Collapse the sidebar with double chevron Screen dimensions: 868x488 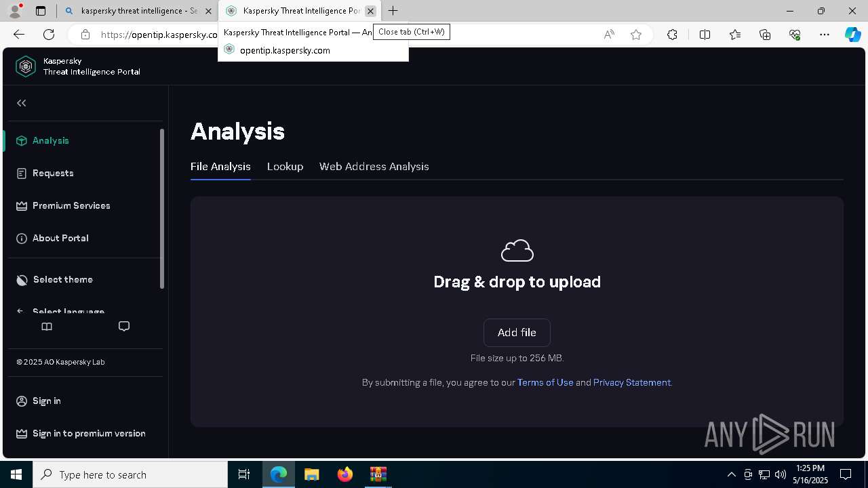click(22, 103)
